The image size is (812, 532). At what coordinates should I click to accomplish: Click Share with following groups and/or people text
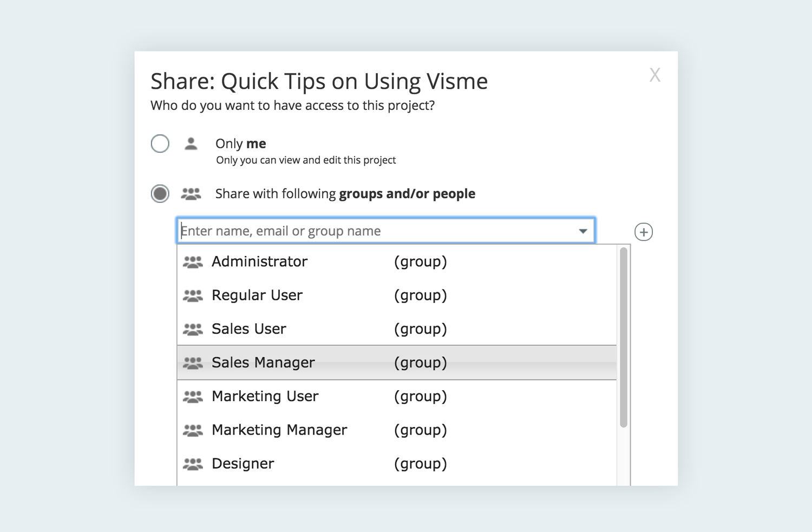pyautogui.click(x=345, y=194)
